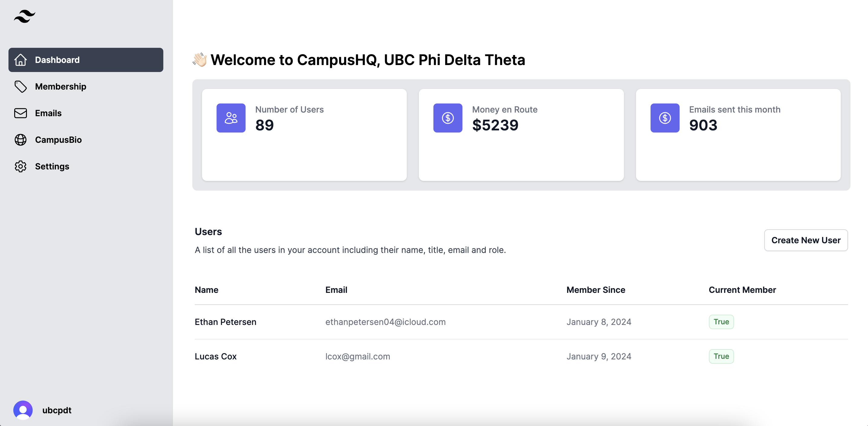This screenshot has height=426, width=868.
Task: Click the Membership tag icon
Action: (21, 86)
